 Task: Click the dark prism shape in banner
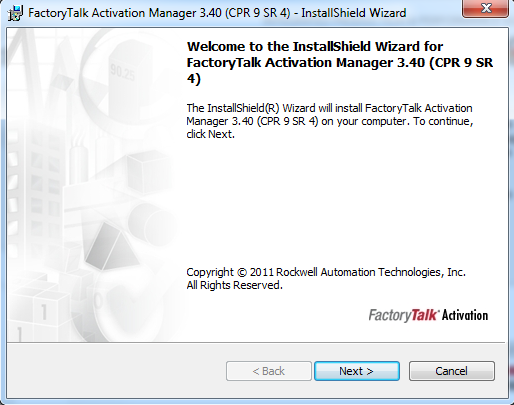coord(112,247)
